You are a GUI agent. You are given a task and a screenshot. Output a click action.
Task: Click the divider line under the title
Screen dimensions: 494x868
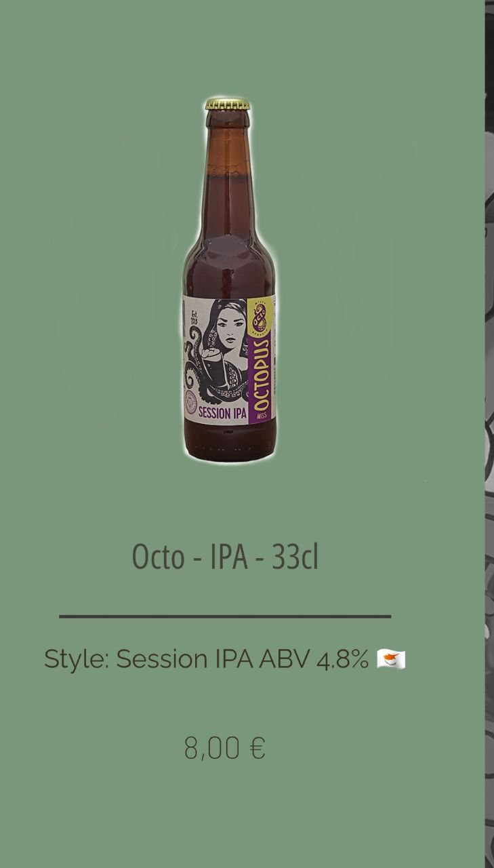pos(225,616)
